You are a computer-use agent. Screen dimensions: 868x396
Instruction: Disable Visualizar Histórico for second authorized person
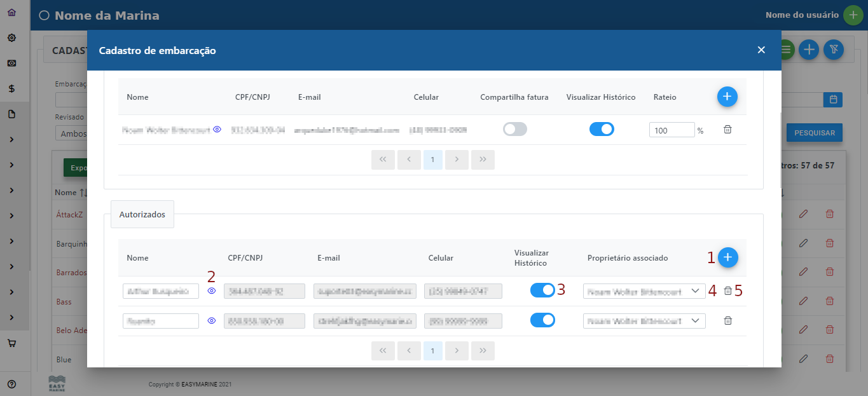542,320
